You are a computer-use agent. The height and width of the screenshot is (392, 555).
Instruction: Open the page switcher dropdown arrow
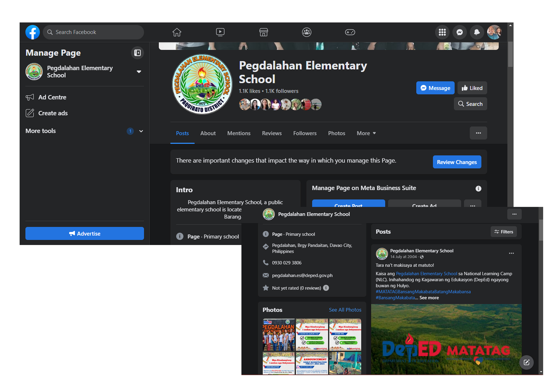(139, 72)
